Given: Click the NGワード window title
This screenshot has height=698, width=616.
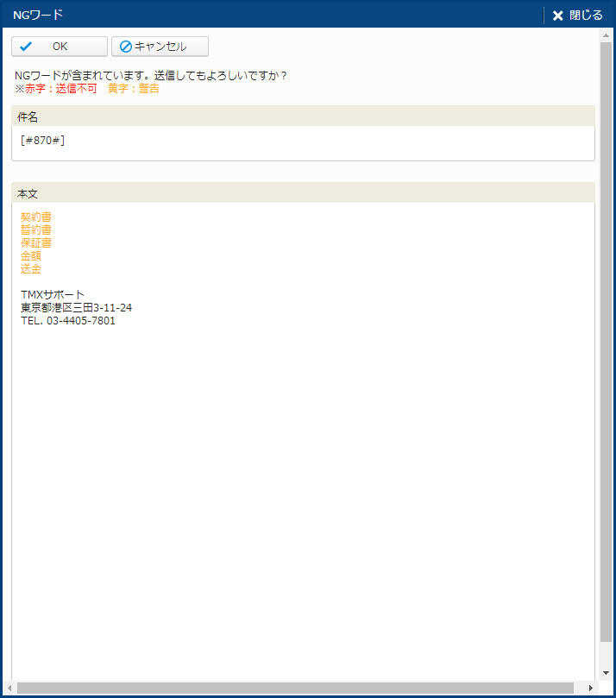Looking at the screenshot, I should click(x=38, y=15).
